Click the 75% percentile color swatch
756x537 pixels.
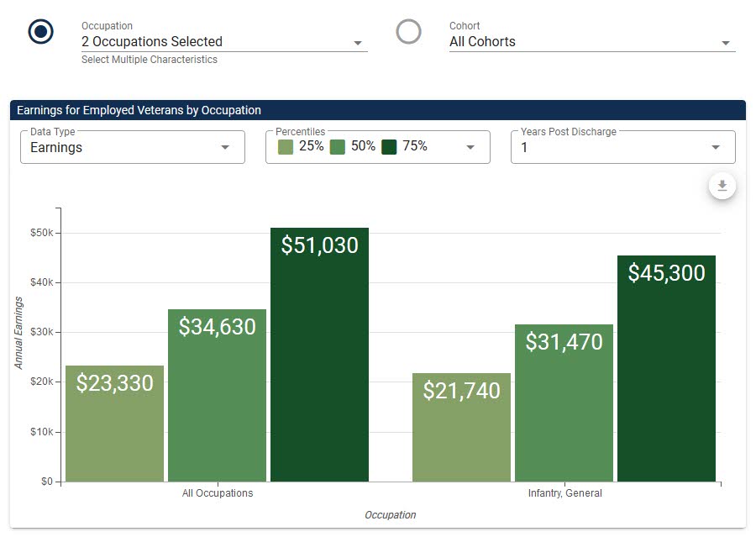389,147
